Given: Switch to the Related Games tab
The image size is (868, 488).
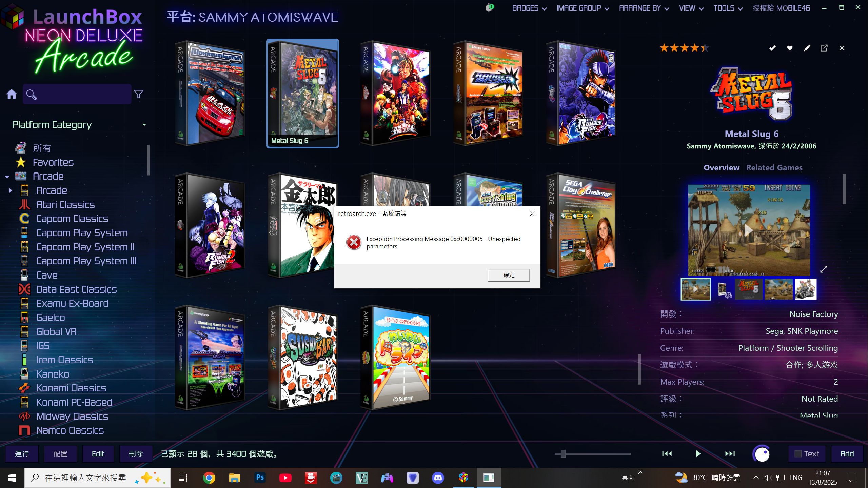Looking at the screenshot, I should [x=774, y=168].
